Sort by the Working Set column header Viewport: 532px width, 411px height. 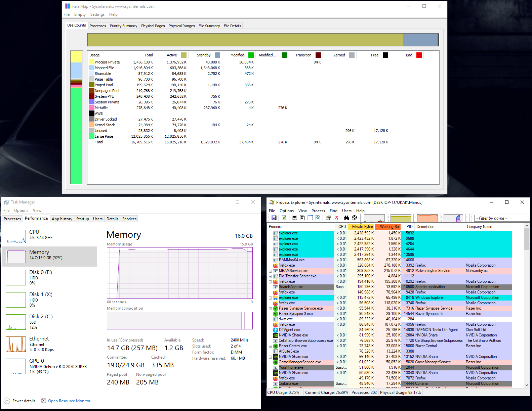coord(388,227)
